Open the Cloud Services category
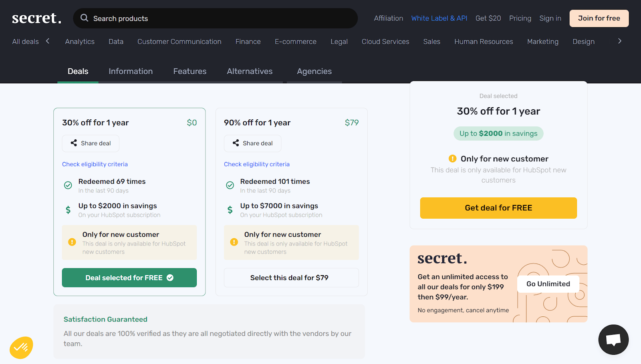 pyautogui.click(x=385, y=41)
